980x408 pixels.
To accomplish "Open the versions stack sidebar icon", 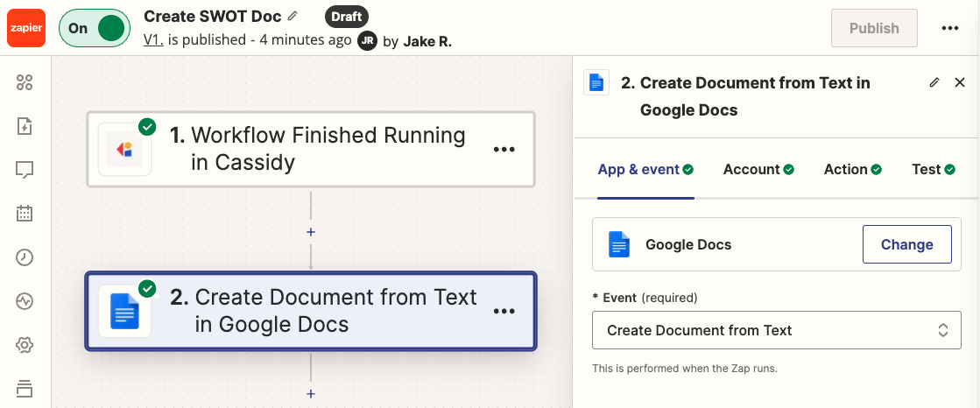I will click(x=25, y=388).
